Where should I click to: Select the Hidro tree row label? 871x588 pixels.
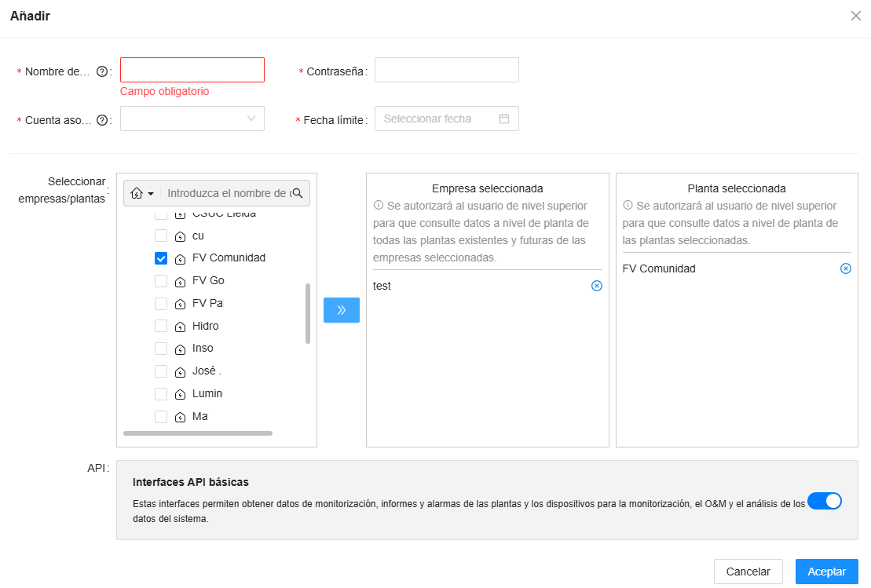tap(206, 326)
